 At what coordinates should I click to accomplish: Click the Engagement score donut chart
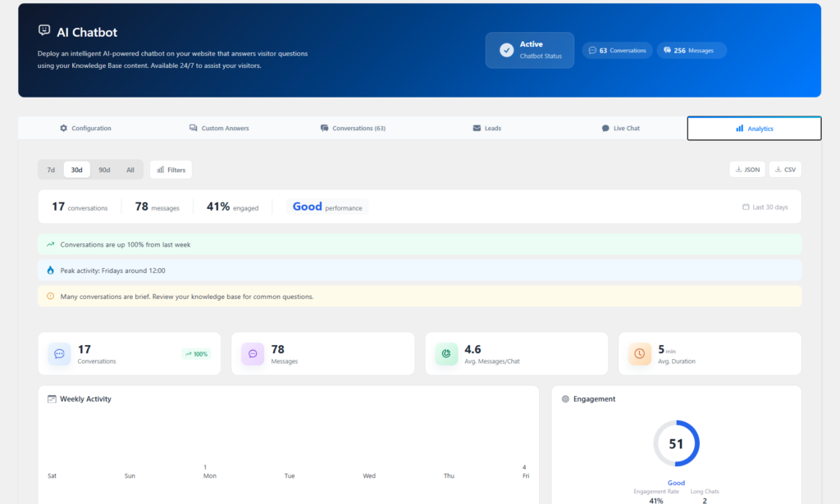[x=676, y=443]
